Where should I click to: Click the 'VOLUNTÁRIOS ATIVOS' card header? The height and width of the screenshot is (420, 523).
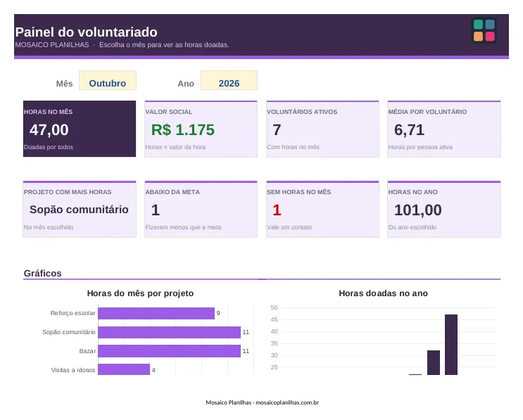pos(302,112)
